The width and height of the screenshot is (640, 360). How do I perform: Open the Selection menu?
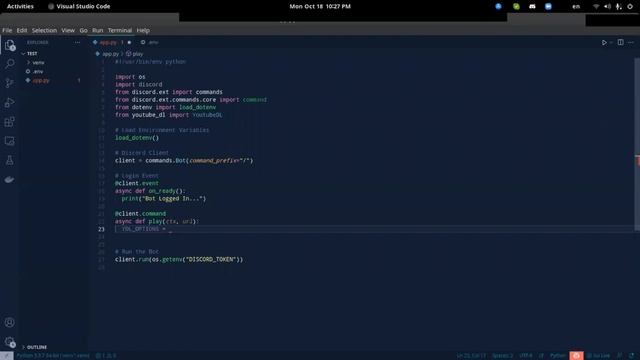[44, 30]
